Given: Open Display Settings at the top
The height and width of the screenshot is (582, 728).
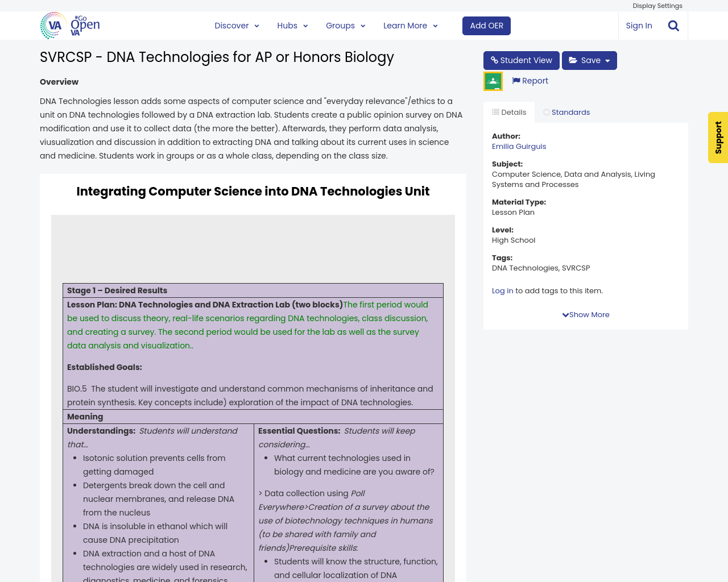Looking at the screenshot, I should tap(657, 5).
